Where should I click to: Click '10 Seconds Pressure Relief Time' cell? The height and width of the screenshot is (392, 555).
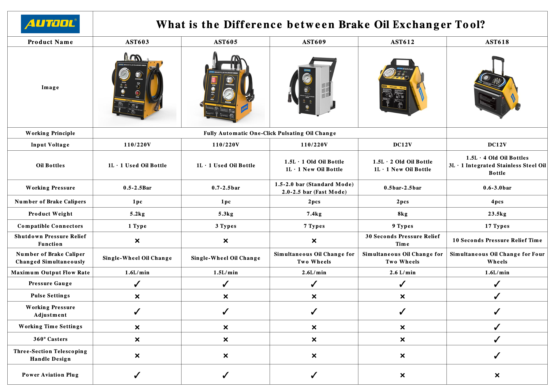tap(497, 240)
